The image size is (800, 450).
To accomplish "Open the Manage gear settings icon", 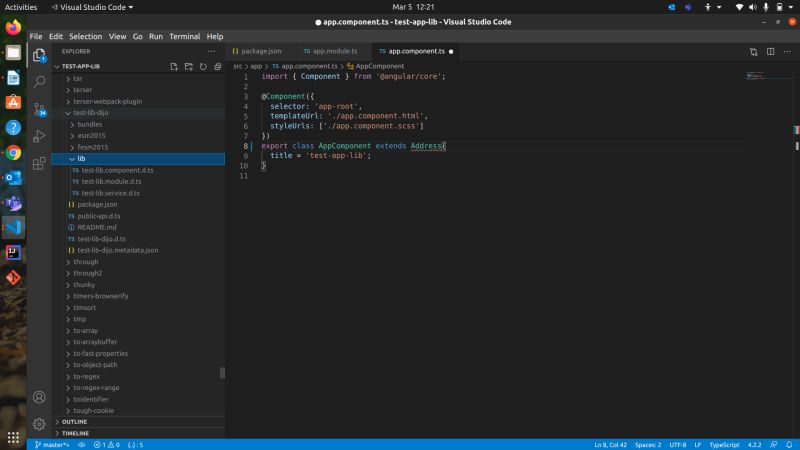I will click(39, 423).
